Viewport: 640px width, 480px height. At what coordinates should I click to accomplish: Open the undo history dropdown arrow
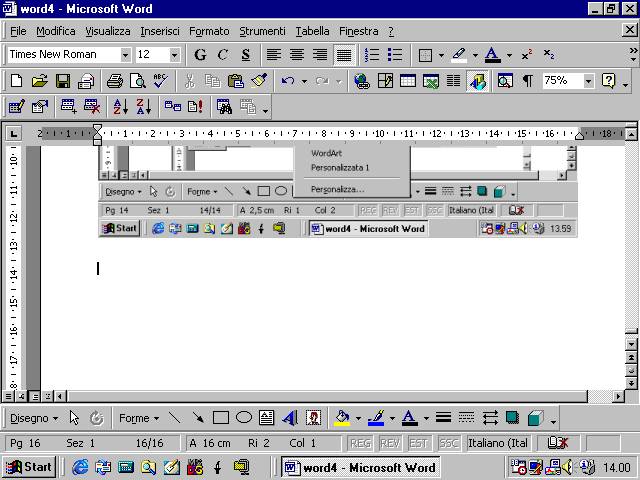(304, 82)
